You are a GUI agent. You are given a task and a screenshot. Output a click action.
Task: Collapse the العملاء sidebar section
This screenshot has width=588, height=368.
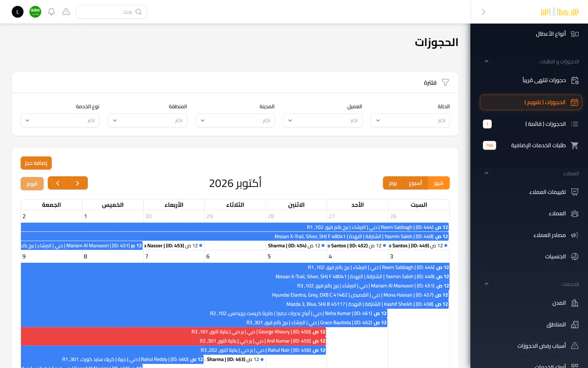(x=487, y=173)
